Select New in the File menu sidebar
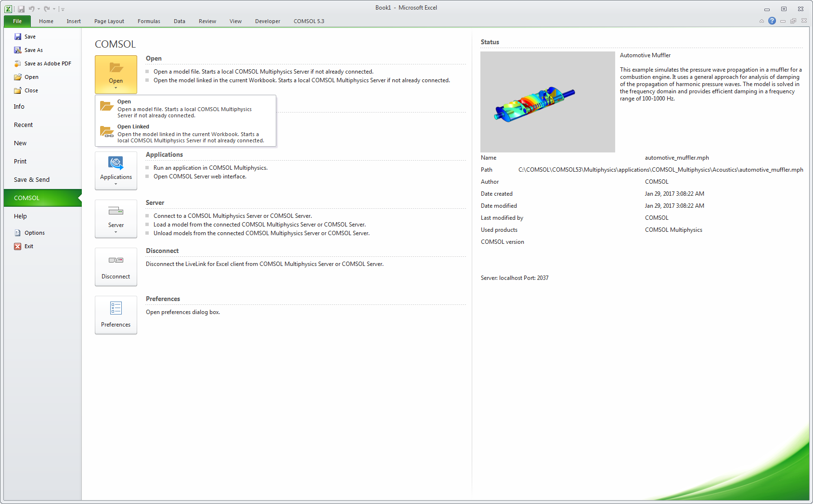813x504 pixels. click(x=20, y=143)
